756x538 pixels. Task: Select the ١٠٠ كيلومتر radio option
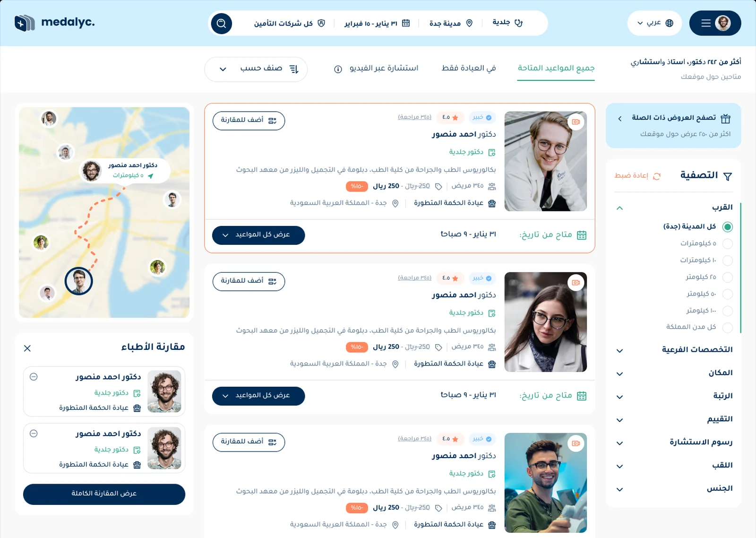728,311
